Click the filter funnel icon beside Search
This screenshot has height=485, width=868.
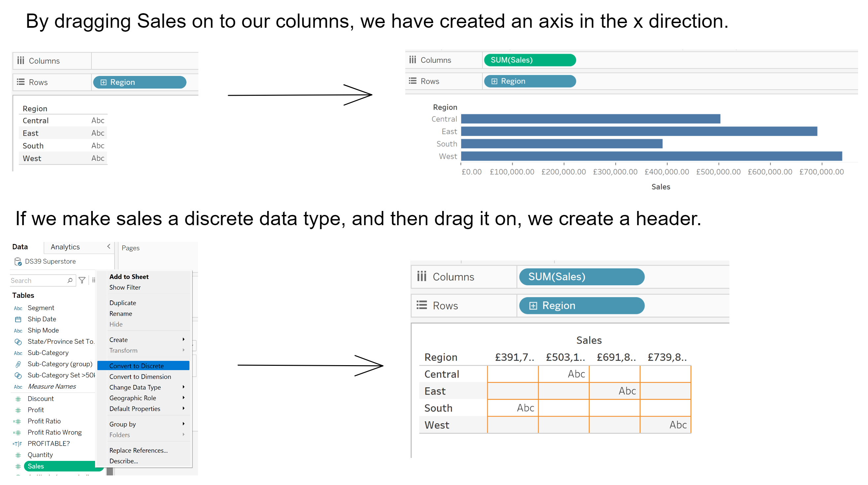click(82, 280)
